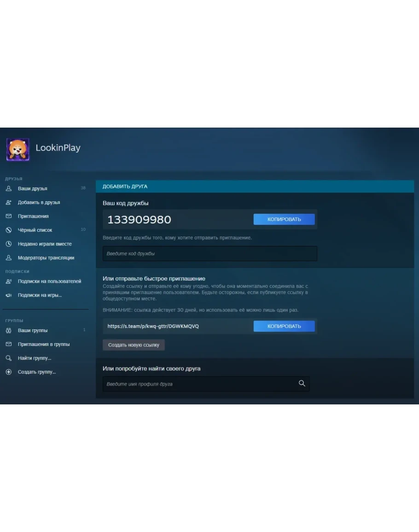419x532 pixels.
Task: Click the Модераторы трансляции icon
Action: (x=8, y=257)
